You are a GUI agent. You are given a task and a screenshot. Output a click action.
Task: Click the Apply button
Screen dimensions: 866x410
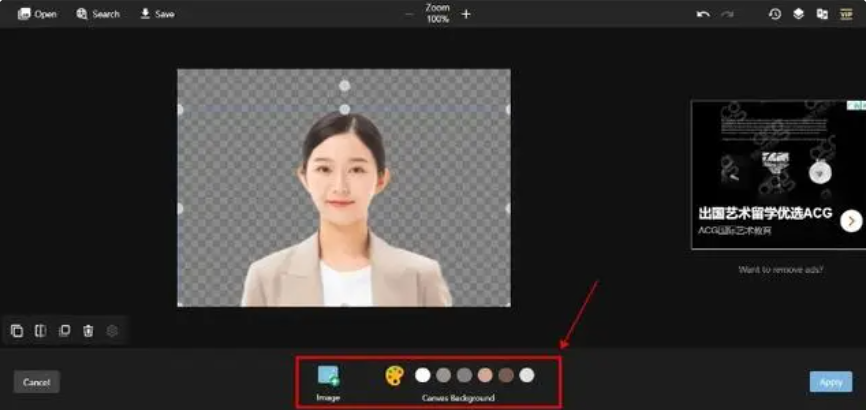pyautogui.click(x=830, y=381)
